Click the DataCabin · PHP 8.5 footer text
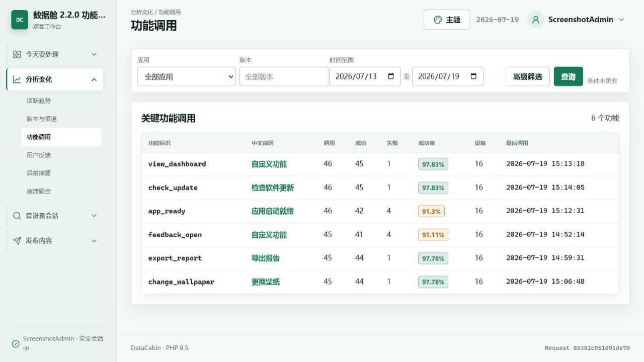Viewport: 644px width, 362px height. (159, 348)
